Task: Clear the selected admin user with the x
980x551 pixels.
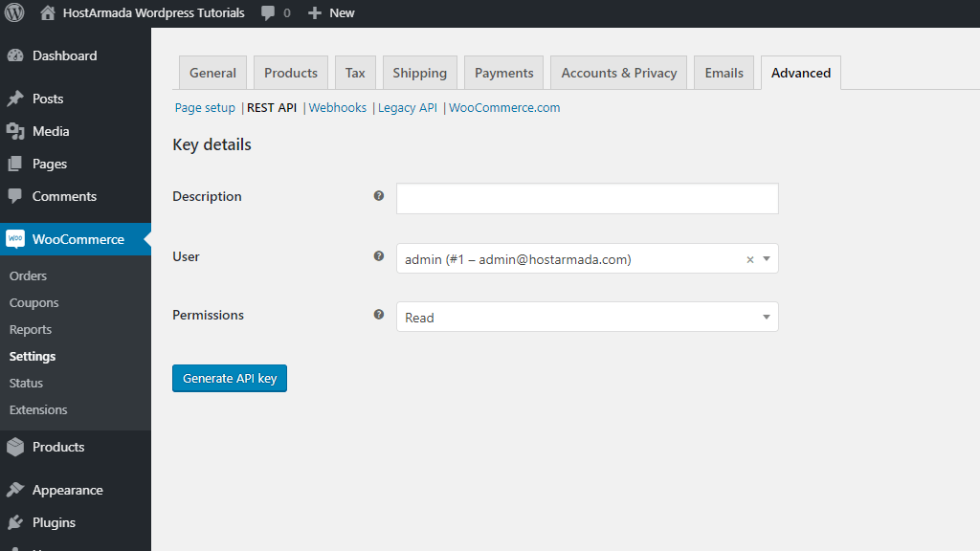Action: (749, 258)
